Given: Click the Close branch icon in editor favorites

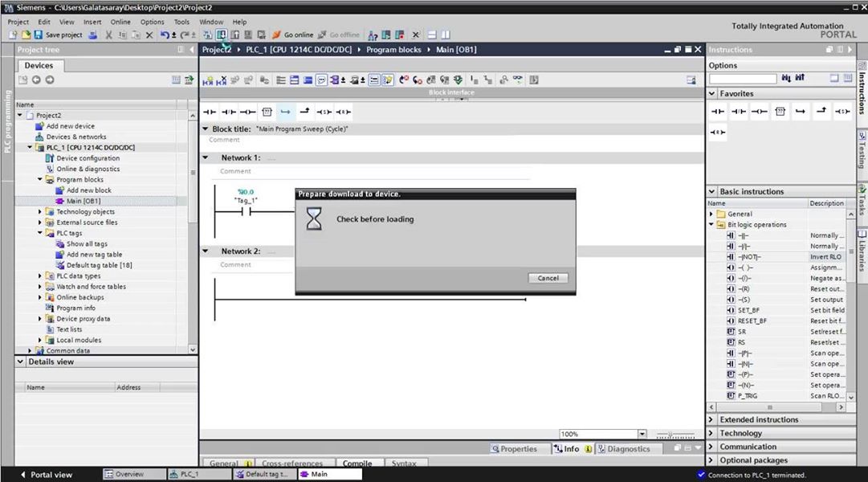Looking at the screenshot, I should (x=304, y=112).
